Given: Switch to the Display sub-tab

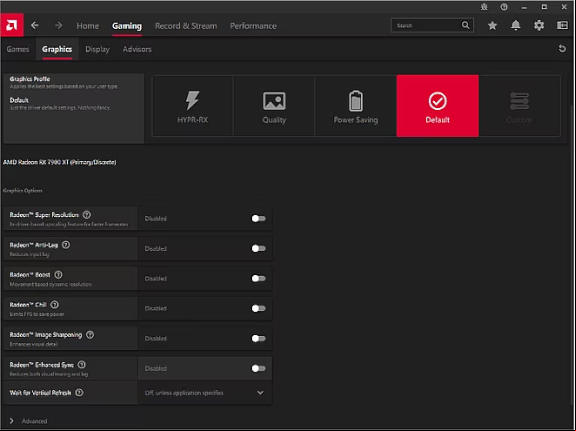Looking at the screenshot, I should click(x=97, y=49).
